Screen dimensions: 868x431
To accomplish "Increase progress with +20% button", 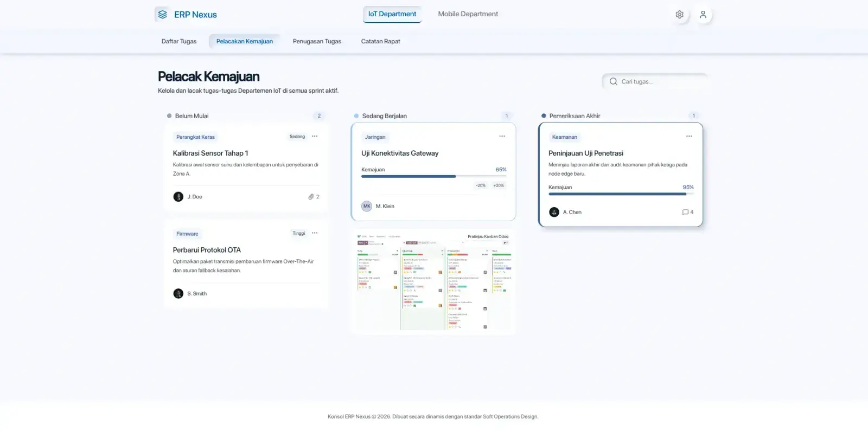I will click(499, 185).
